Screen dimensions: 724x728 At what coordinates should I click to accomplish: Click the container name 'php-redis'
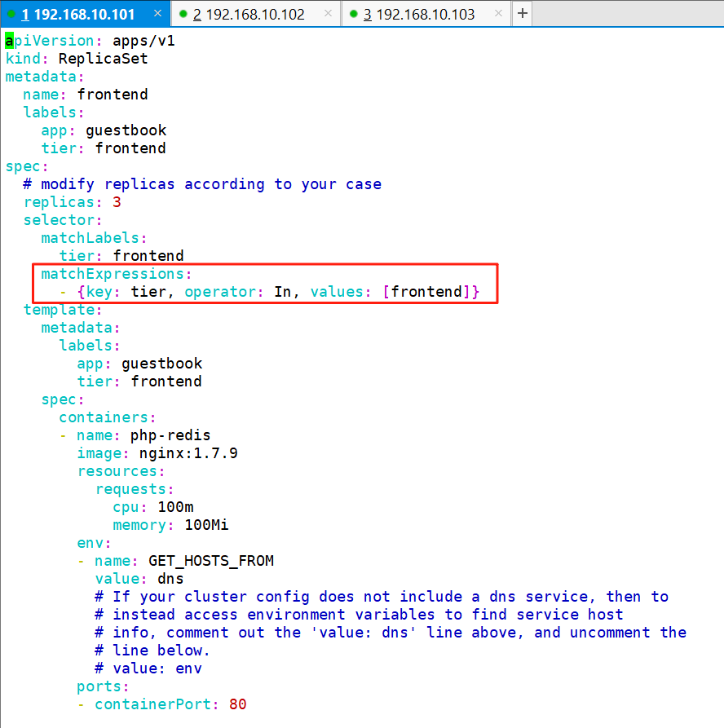[170, 435]
